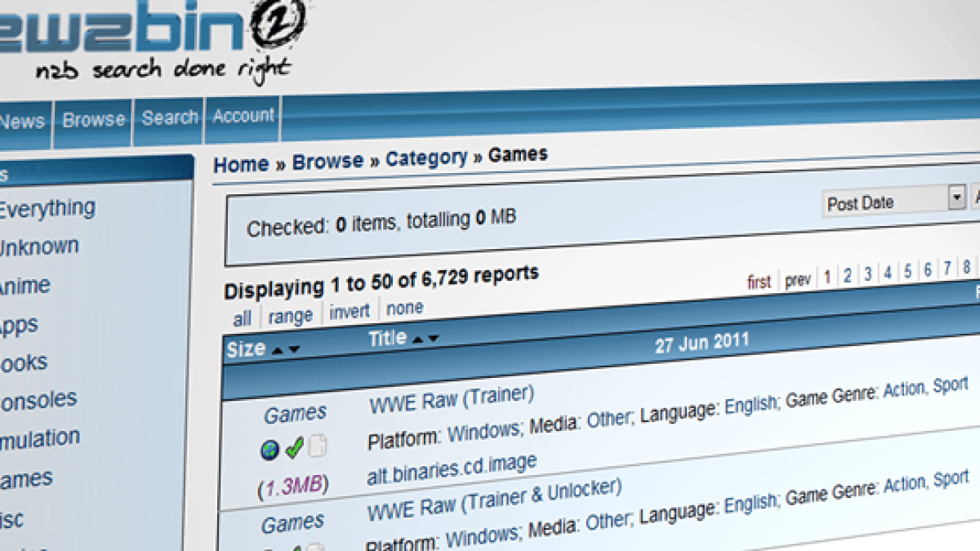Click Windows platform in WWE Raw (Trainer) row
Image resolution: width=980 pixels, height=551 pixels.
(483, 430)
